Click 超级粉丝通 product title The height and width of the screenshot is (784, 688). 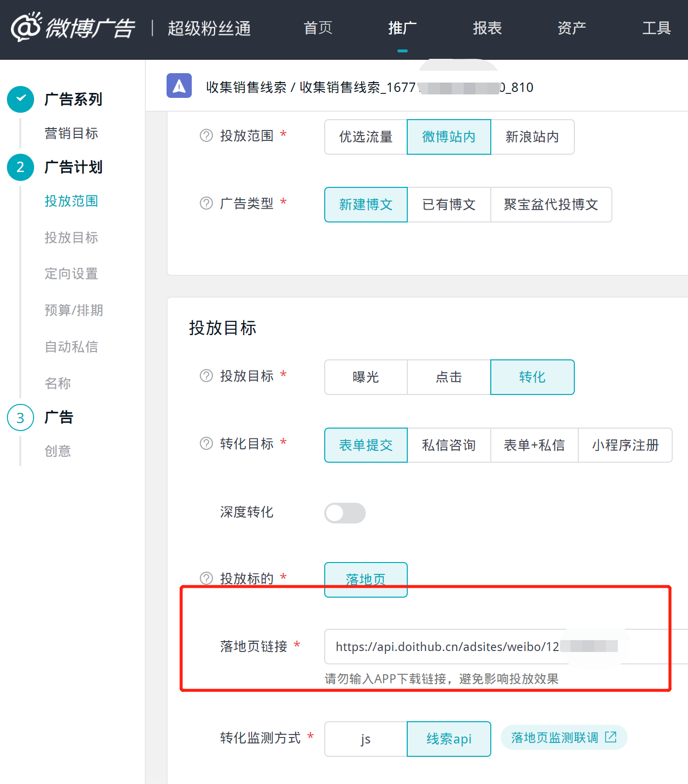click(x=209, y=28)
